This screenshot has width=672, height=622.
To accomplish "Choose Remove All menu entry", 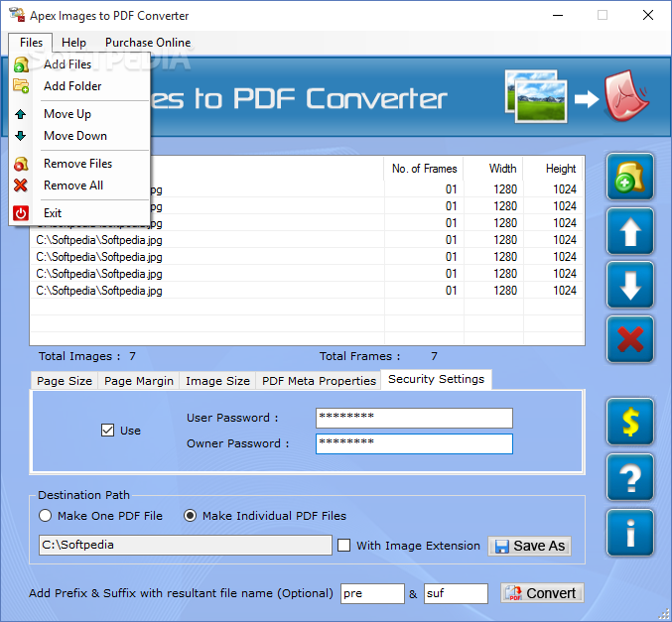I will point(79,186).
